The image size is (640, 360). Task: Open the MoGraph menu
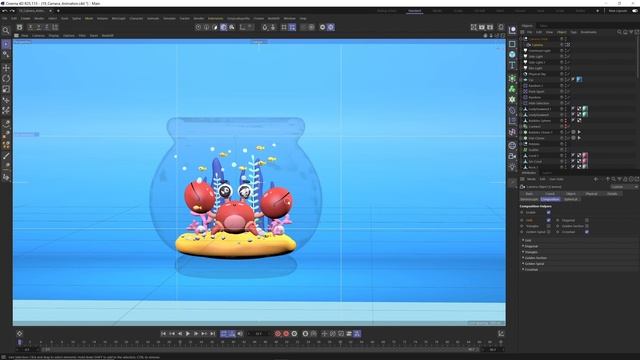coord(118,18)
